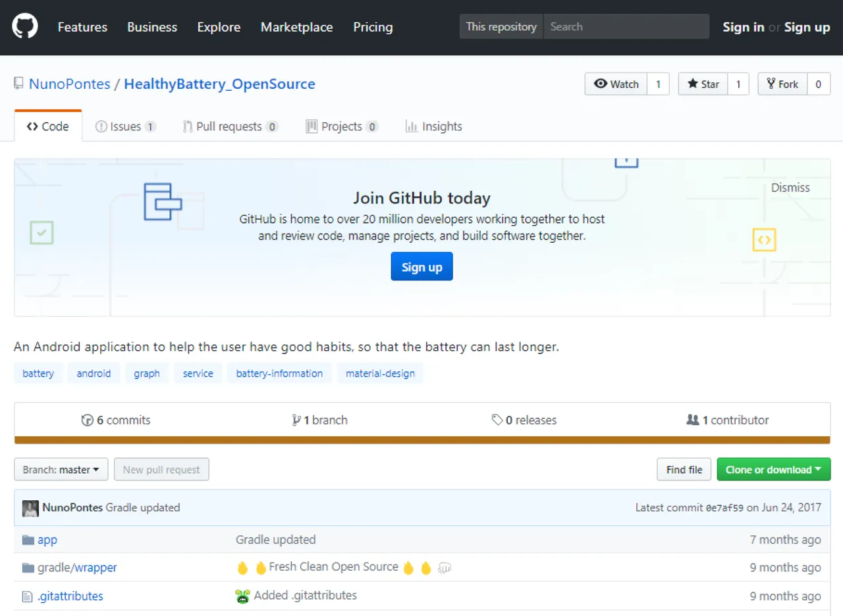Switch to the Pull requests tab
The width and height of the screenshot is (843, 616).
[x=231, y=126]
